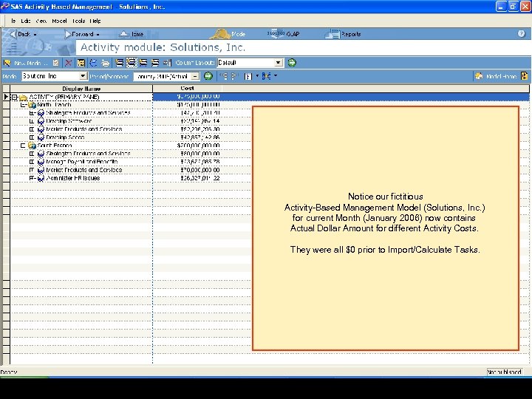Collapse the North Branch tree node
Screen dimensions: 532x399
(23, 105)
